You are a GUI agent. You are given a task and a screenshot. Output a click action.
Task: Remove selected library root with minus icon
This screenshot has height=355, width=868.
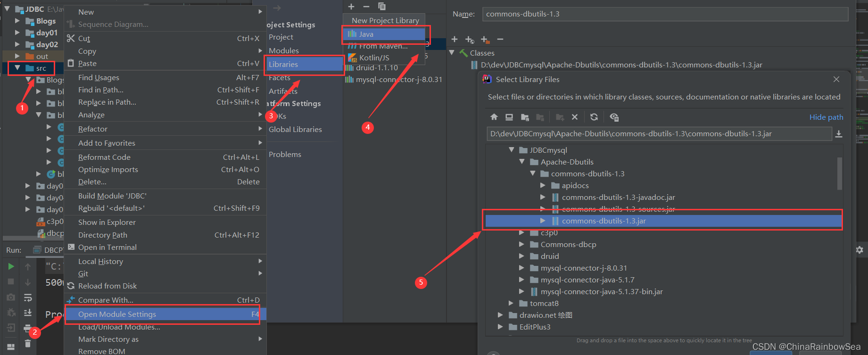point(500,39)
